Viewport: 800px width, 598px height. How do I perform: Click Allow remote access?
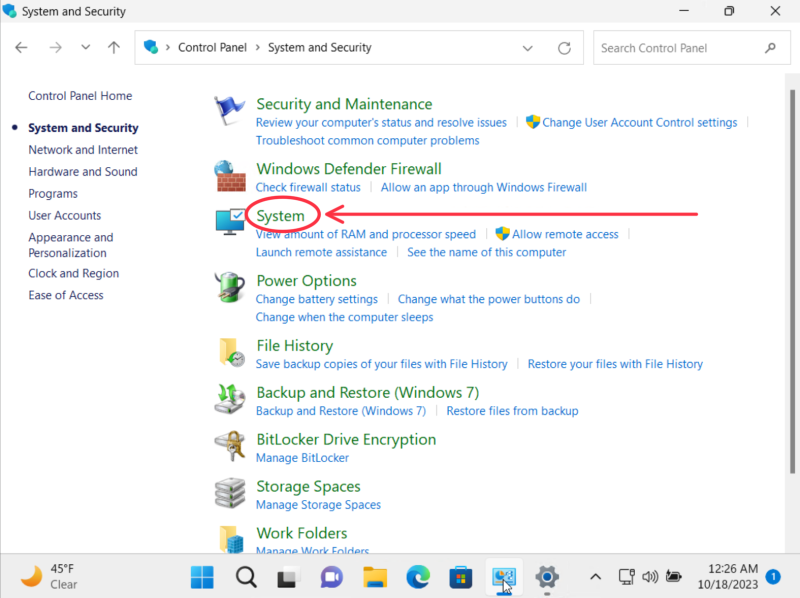[x=565, y=233]
